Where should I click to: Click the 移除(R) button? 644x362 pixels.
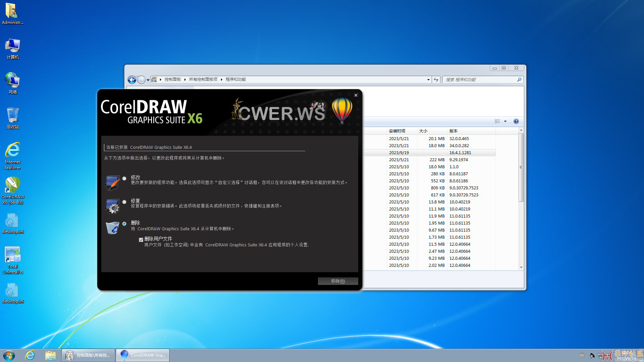[x=338, y=281]
